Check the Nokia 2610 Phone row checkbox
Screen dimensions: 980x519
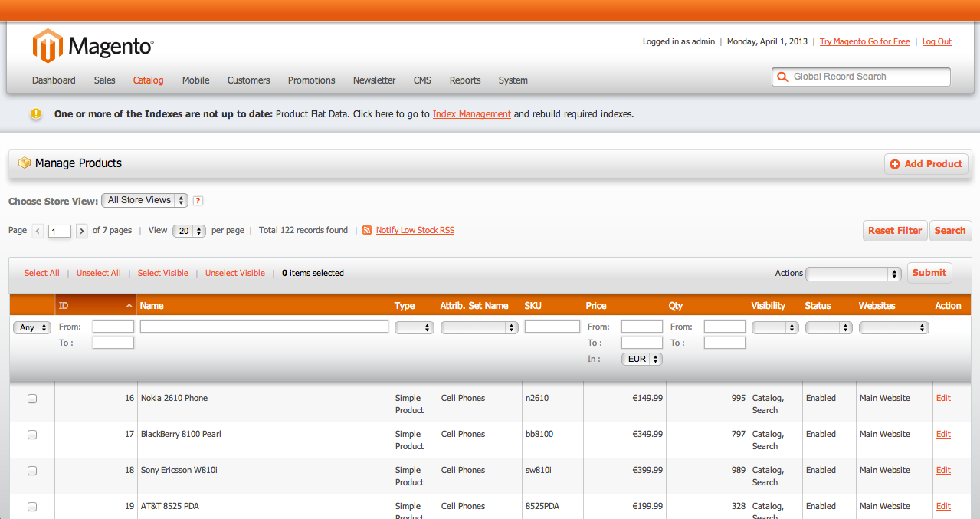[x=32, y=399]
